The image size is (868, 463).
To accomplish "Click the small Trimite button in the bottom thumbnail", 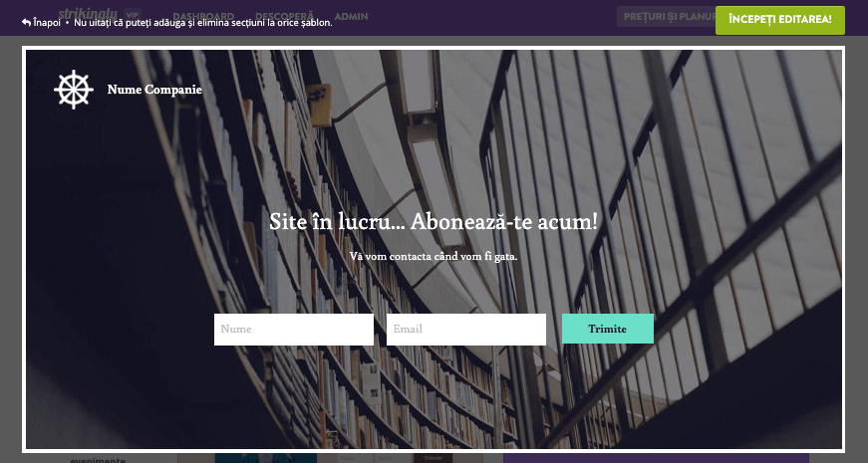I will [x=433, y=459].
